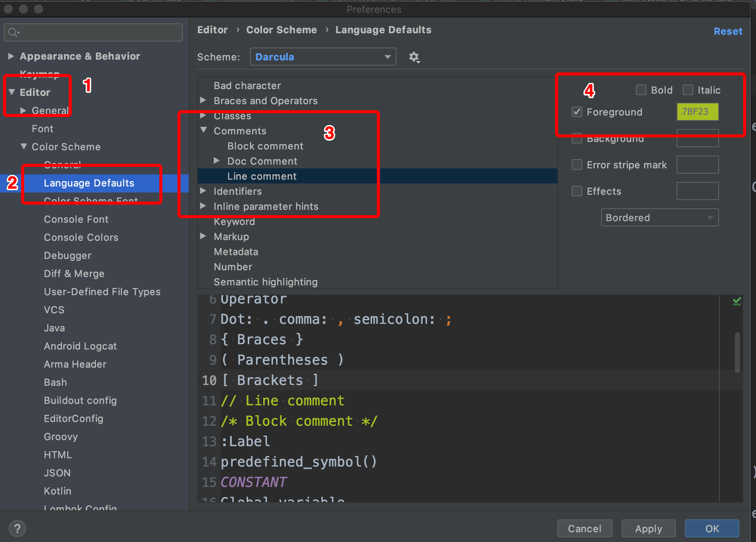Click the search magnifier icon
The width and height of the screenshot is (756, 542).
(13, 33)
